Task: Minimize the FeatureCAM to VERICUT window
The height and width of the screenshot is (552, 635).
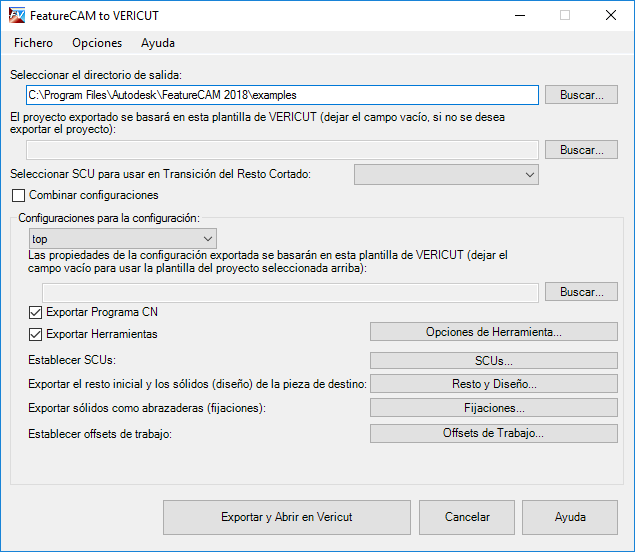Action: click(520, 15)
